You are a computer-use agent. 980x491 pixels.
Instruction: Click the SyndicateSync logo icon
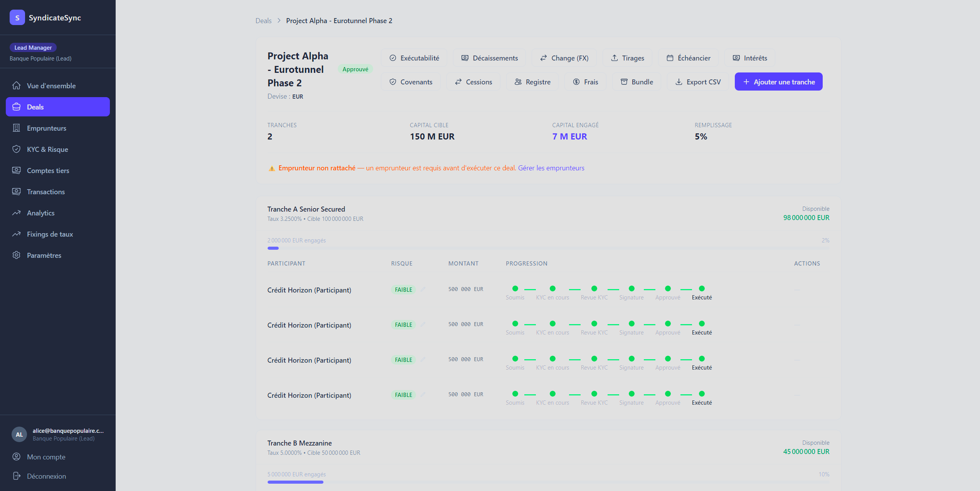(x=17, y=18)
